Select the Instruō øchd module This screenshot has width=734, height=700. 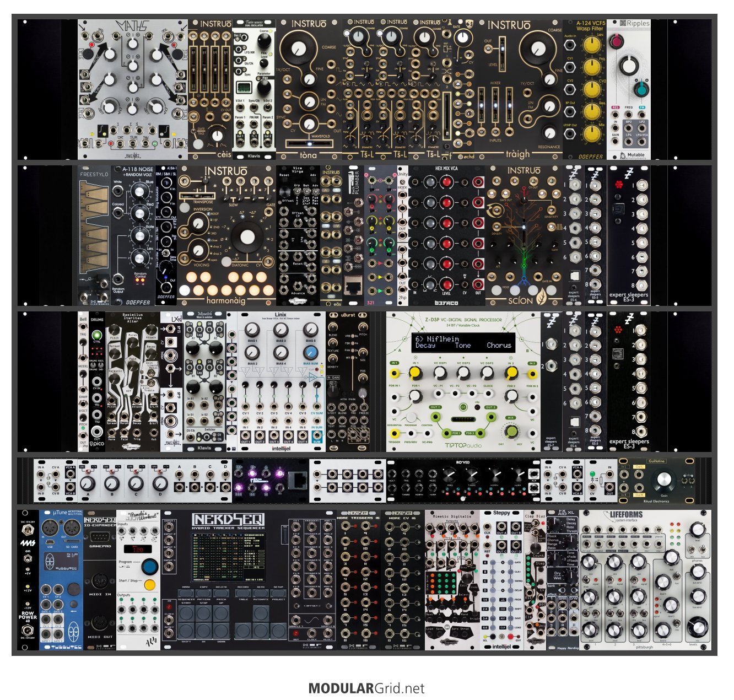click(463, 89)
